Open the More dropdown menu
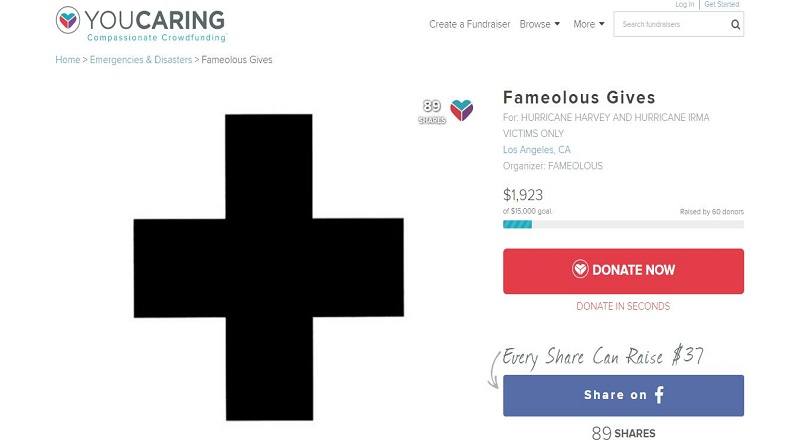Image resolution: width=800 pixels, height=440 pixels. point(589,24)
